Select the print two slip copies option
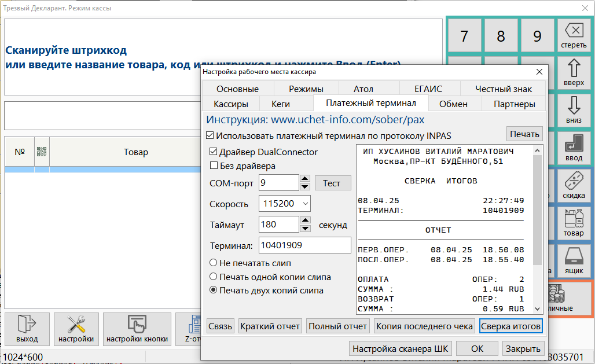 pyautogui.click(x=214, y=291)
